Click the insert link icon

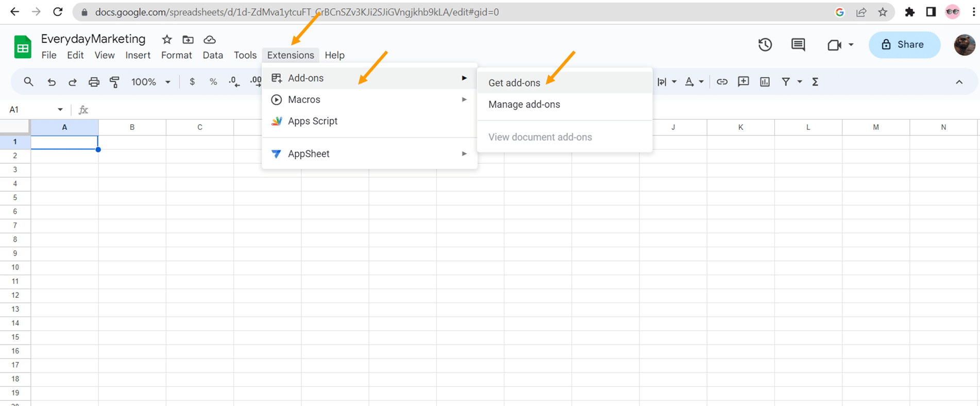pos(722,82)
